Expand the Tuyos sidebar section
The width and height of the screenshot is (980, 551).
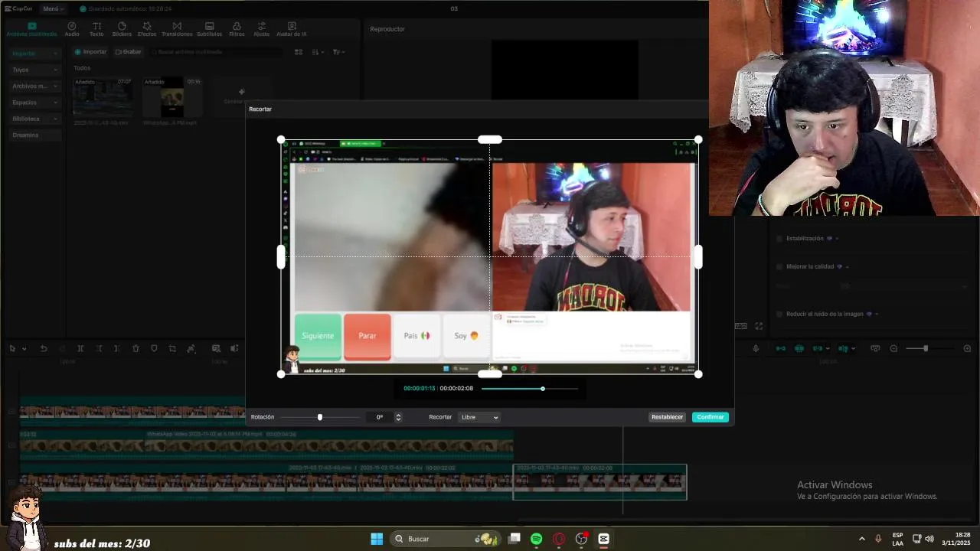coord(35,70)
